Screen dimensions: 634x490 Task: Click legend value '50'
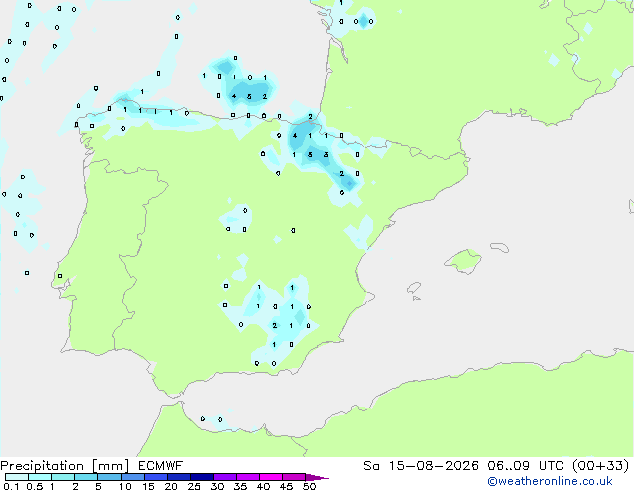(309, 486)
